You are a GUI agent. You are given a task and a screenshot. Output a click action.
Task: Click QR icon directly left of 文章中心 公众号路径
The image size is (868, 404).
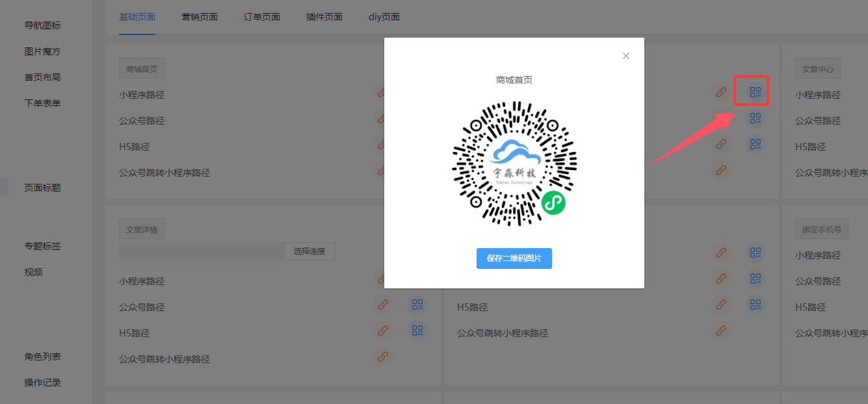(x=755, y=118)
